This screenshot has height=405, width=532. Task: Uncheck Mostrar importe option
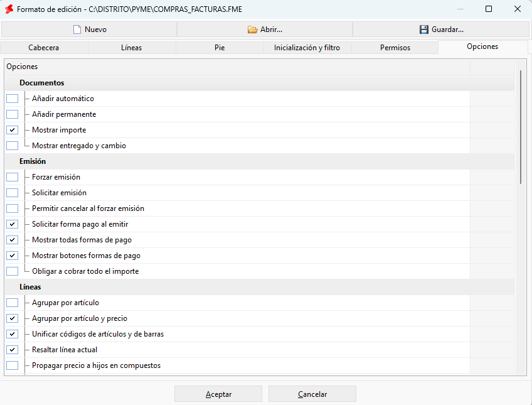pos(12,130)
